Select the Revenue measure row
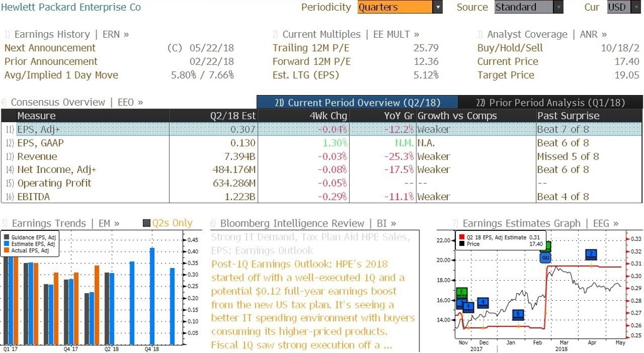The width and height of the screenshot is (644, 353). (x=321, y=157)
